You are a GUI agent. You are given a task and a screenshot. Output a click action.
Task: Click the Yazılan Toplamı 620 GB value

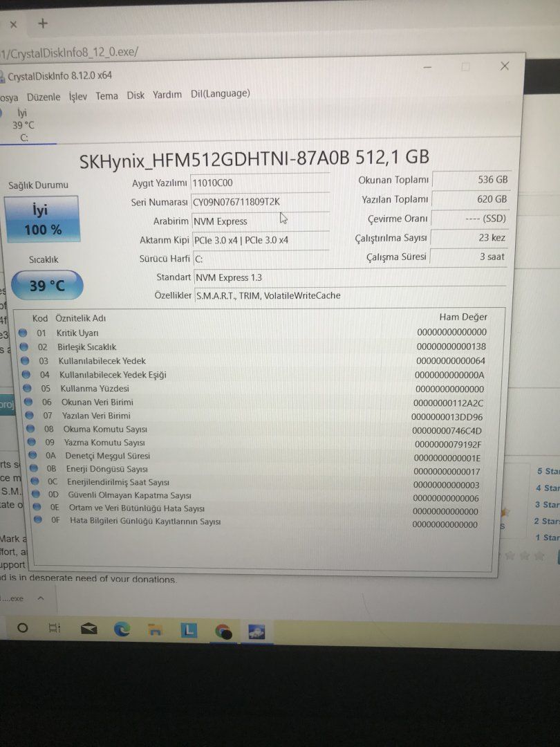471,199
